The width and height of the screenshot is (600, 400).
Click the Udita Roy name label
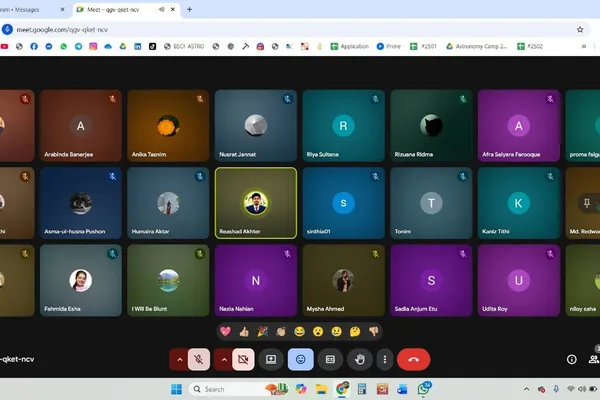coord(494,309)
